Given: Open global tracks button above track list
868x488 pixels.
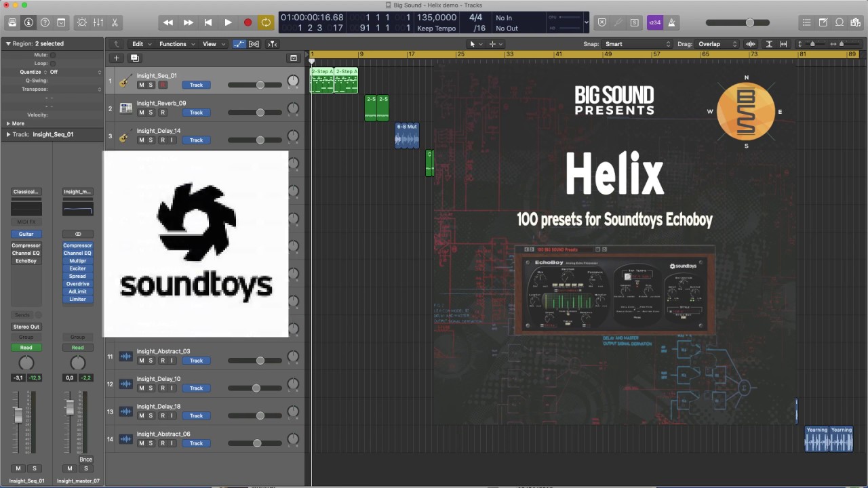Looking at the screenshot, I should [x=294, y=58].
